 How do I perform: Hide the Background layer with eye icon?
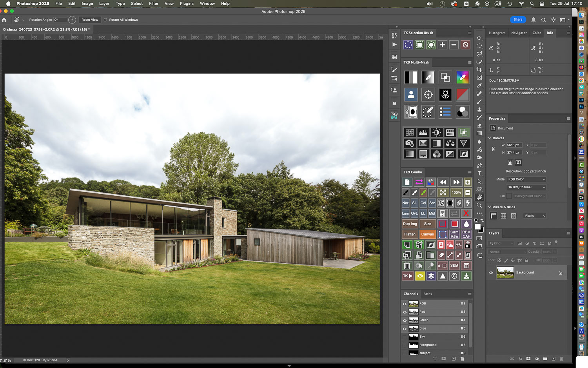pos(491,273)
